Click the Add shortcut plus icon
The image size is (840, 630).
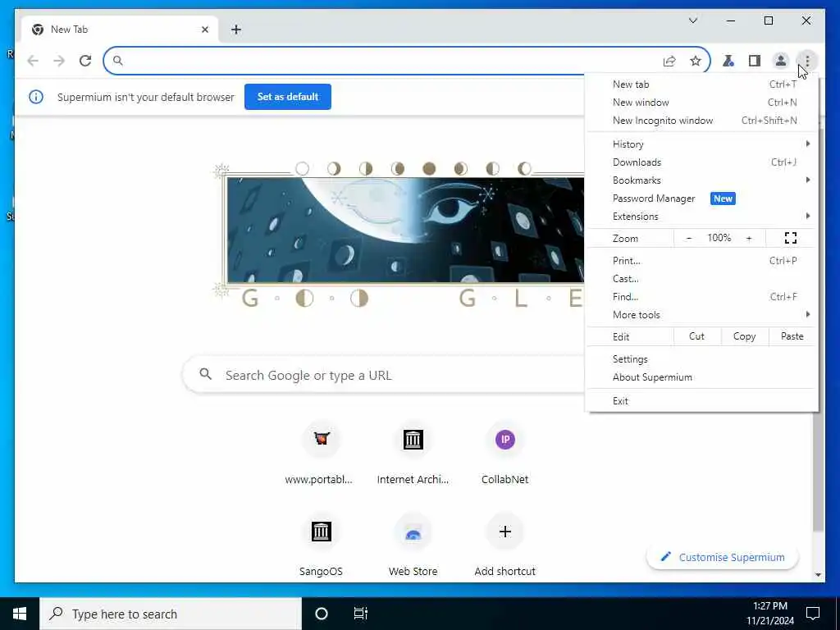point(505,532)
